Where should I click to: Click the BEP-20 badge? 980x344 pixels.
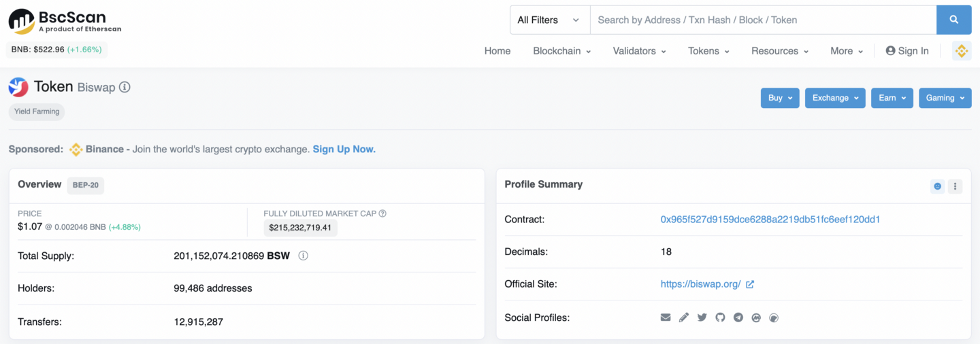coord(86,185)
